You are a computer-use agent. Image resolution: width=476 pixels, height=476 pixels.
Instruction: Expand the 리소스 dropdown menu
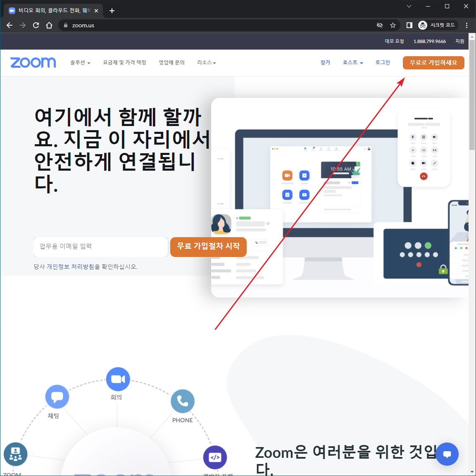[x=207, y=62]
